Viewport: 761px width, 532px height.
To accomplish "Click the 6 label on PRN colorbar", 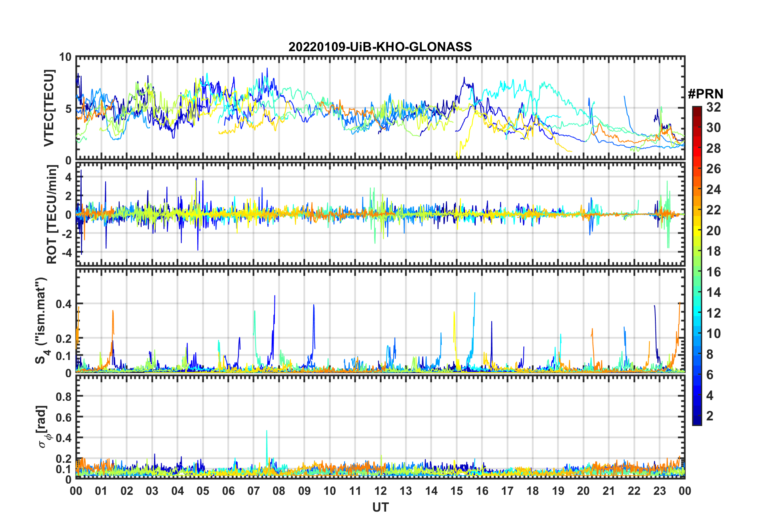I will (x=710, y=375).
